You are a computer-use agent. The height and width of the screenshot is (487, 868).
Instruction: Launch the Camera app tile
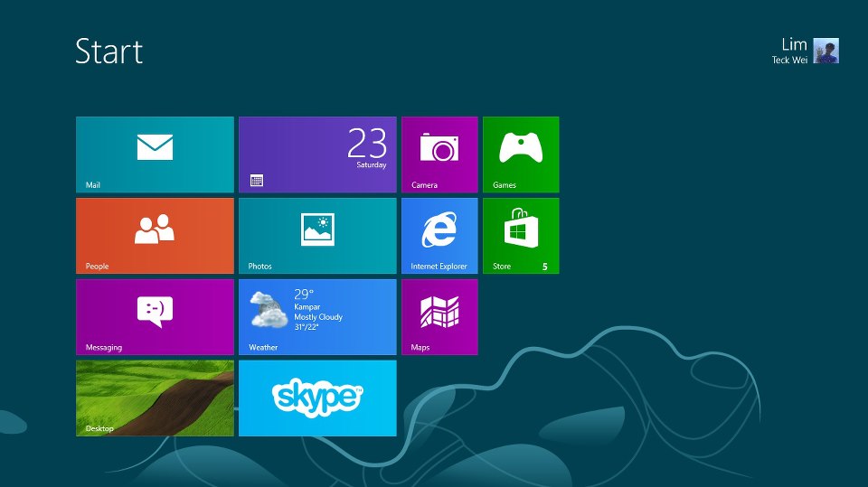439,155
